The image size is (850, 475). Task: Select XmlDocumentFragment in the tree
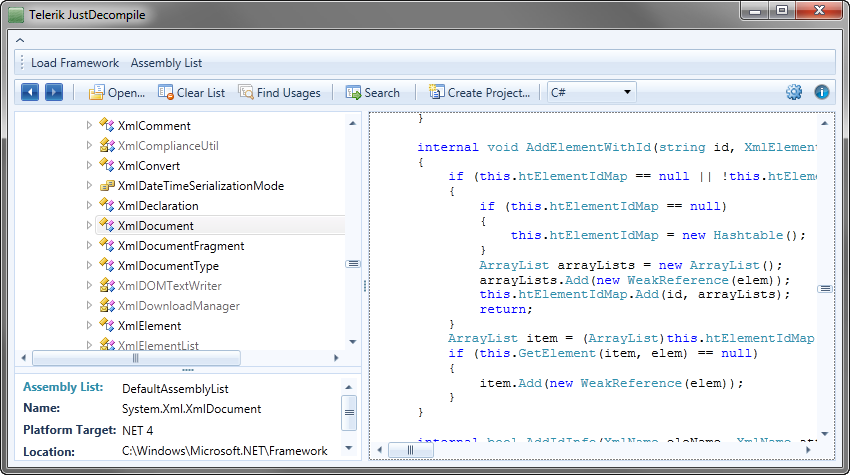[181, 246]
